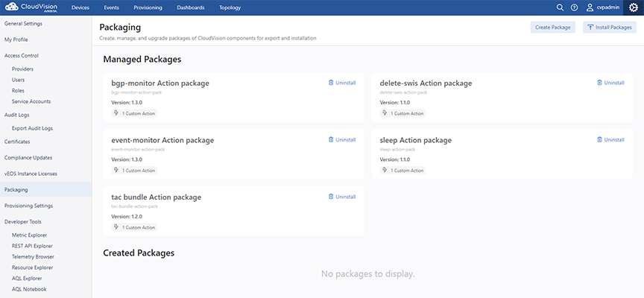Image resolution: width=644 pixels, height=298 pixels.
Task: Click the Install Packages button
Action: pos(610,28)
